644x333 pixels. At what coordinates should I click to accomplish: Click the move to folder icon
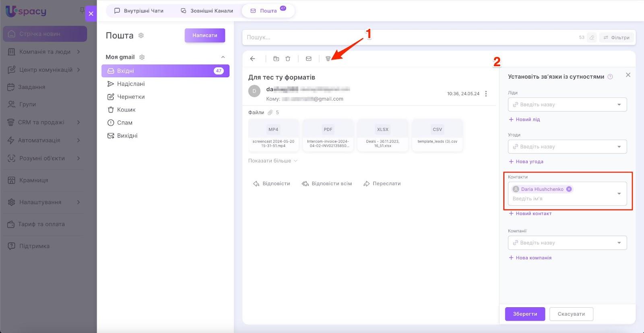(276, 59)
